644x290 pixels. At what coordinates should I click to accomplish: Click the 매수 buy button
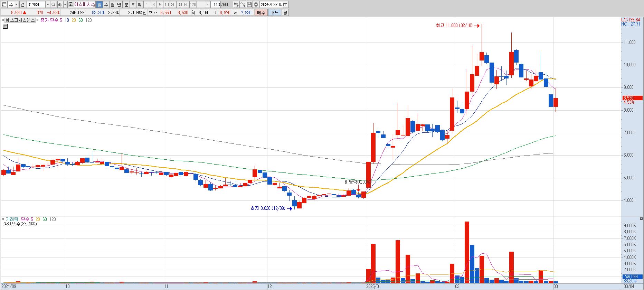[261, 12]
